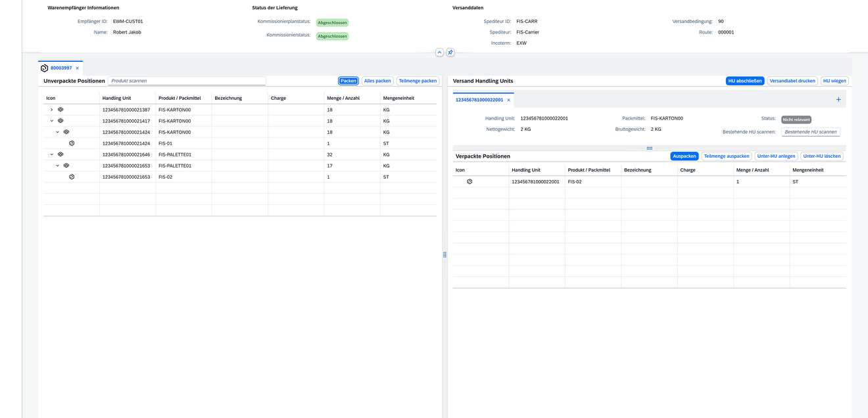Click Kommissionierplanstatus Abgeschlossen badge
868x418 pixels.
(332, 22)
